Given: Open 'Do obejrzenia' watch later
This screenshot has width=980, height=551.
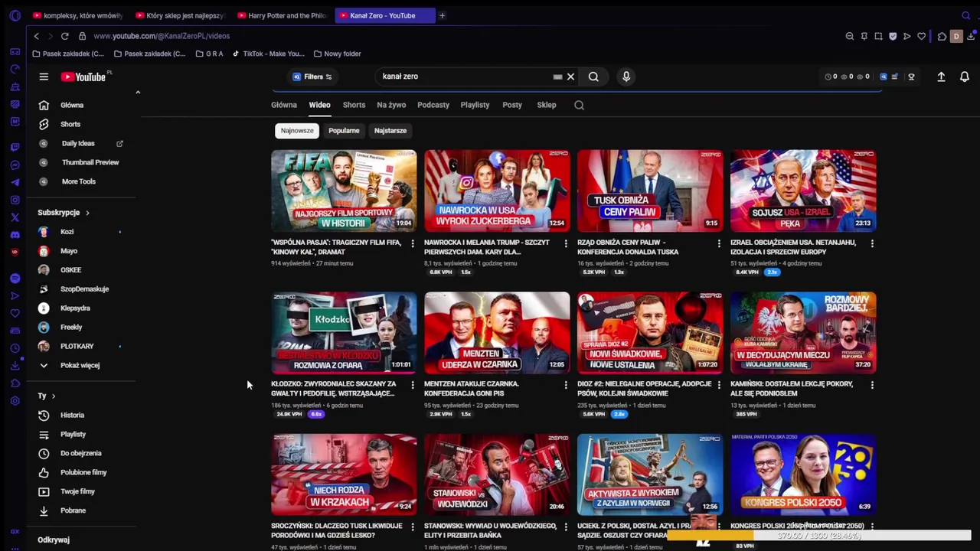Looking at the screenshot, I should click(81, 453).
